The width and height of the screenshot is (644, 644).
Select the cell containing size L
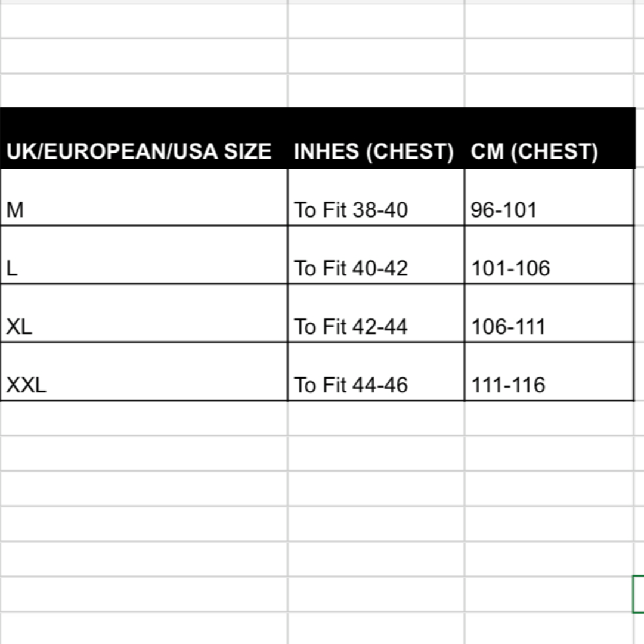pyautogui.click(x=143, y=255)
